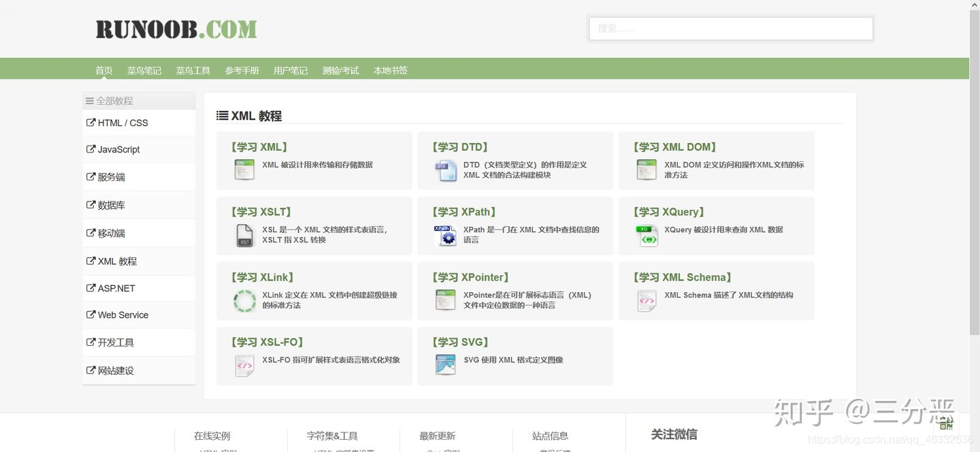Click footer heading 字符集&工具
This screenshot has height=452, width=980.
[x=332, y=436]
